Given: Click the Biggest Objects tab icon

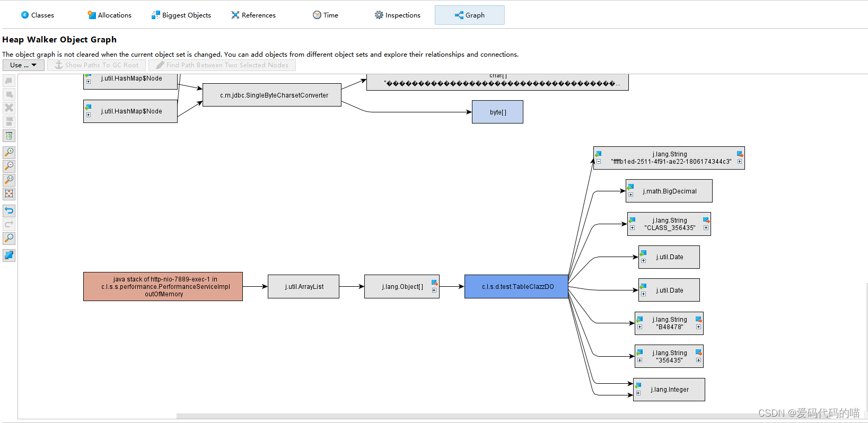Looking at the screenshot, I should (156, 15).
